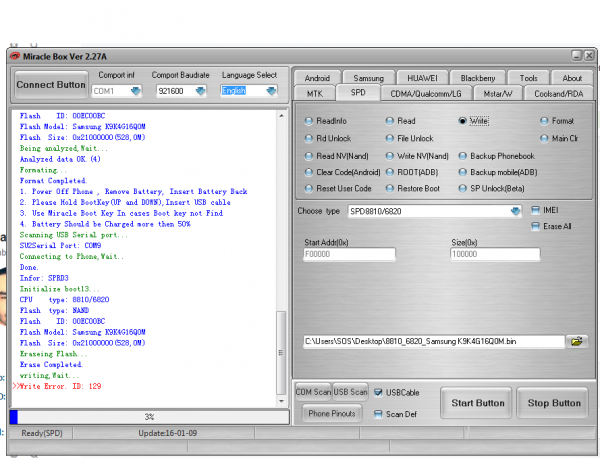Open the Comport Baudrate 921600 dropdown
This screenshot has width=600, height=459.
[x=200, y=91]
